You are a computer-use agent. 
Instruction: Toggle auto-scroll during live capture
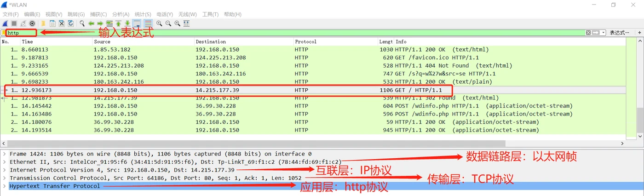(137, 23)
